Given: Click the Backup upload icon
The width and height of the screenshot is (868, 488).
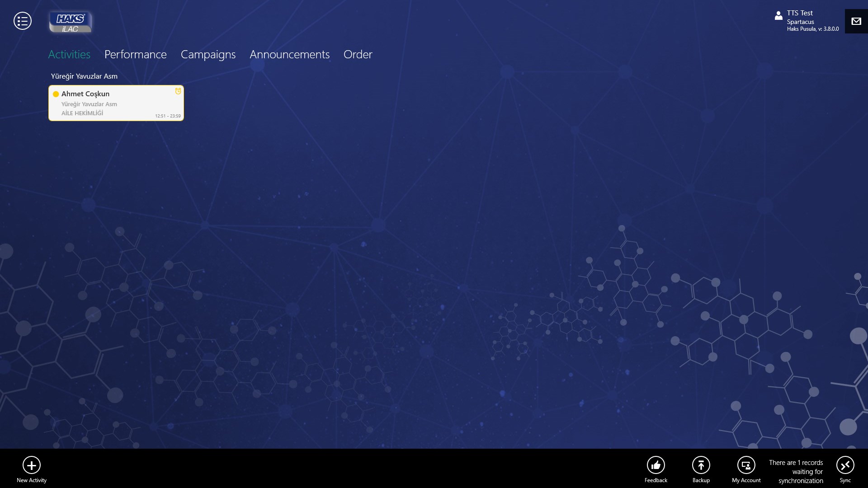Looking at the screenshot, I should (701, 465).
